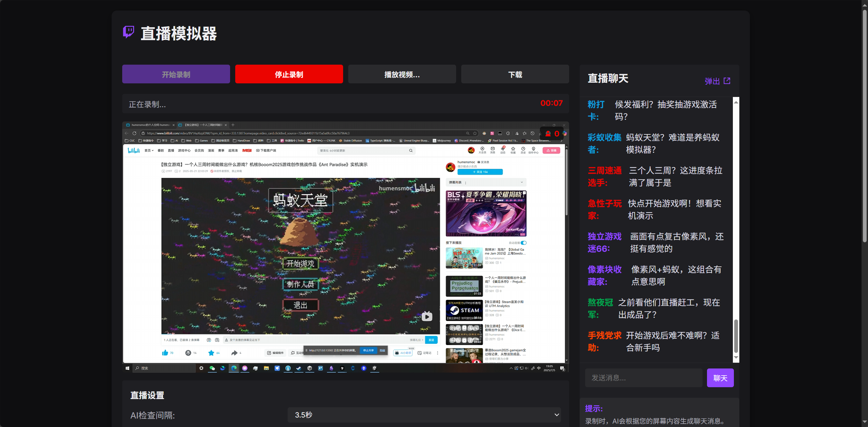Click the settings gear icon in the previewed taskbar
Image resolution: width=868 pixels, height=427 pixels.
click(201, 368)
